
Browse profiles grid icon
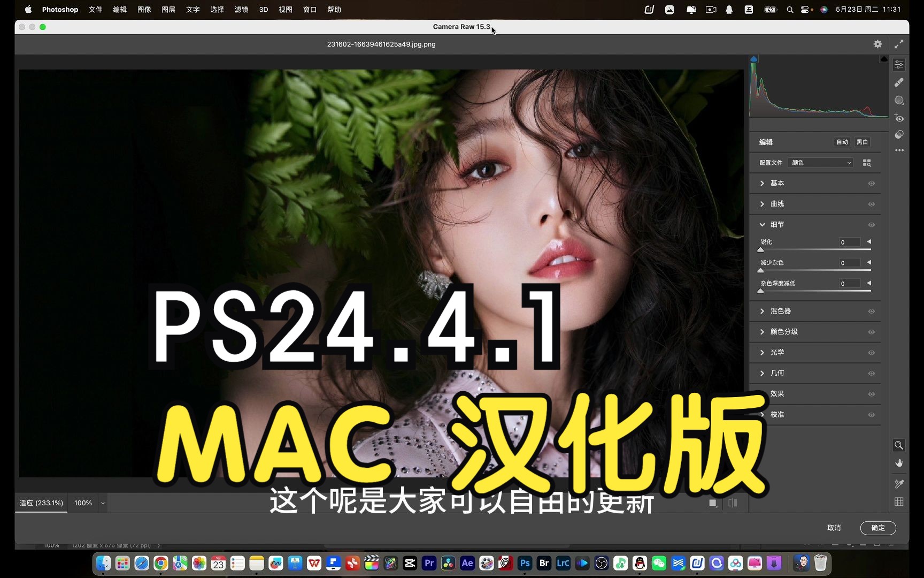867,163
